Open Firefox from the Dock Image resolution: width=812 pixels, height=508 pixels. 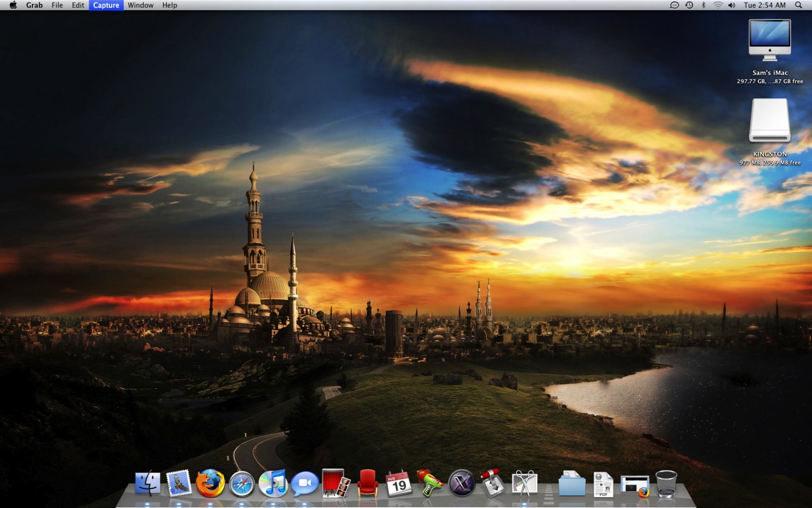click(210, 483)
